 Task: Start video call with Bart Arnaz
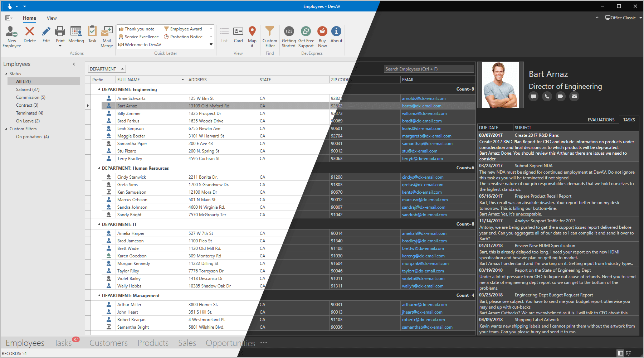561,96
